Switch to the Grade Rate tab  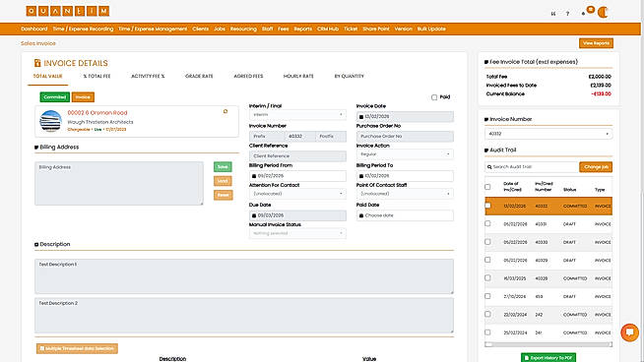tap(199, 76)
